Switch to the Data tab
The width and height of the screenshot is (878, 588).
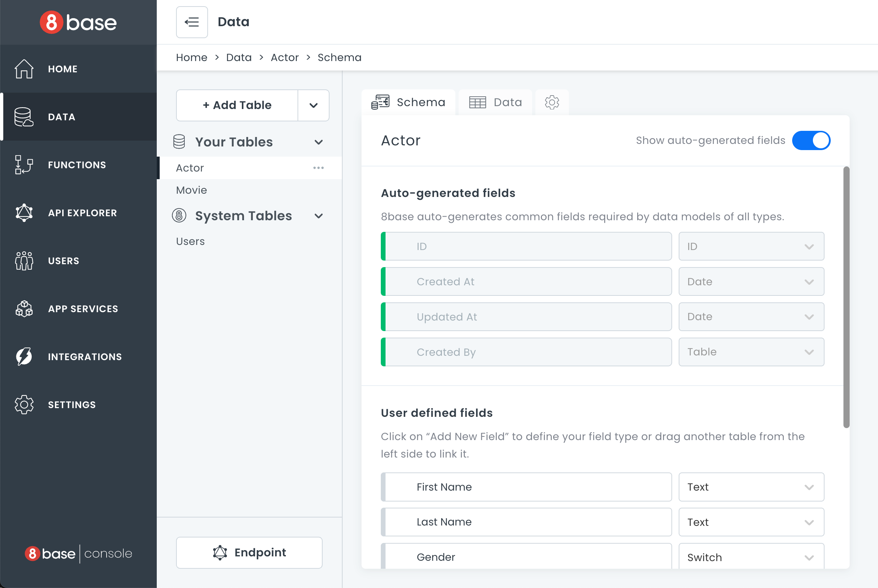[x=495, y=102]
